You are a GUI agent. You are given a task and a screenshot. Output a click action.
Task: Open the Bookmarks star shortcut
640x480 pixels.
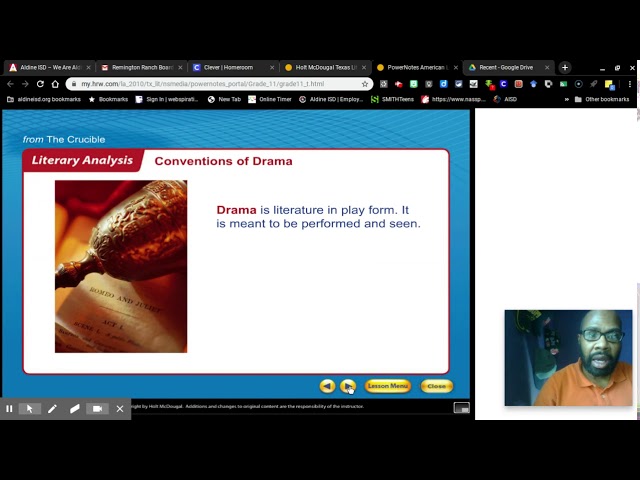point(108,99)
